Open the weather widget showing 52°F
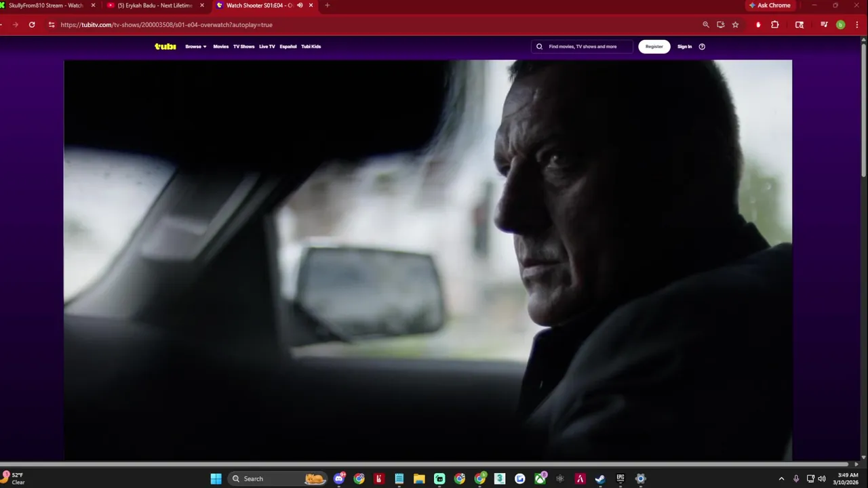The height and width of the screenshot is (488, 868). coord(14,479)
